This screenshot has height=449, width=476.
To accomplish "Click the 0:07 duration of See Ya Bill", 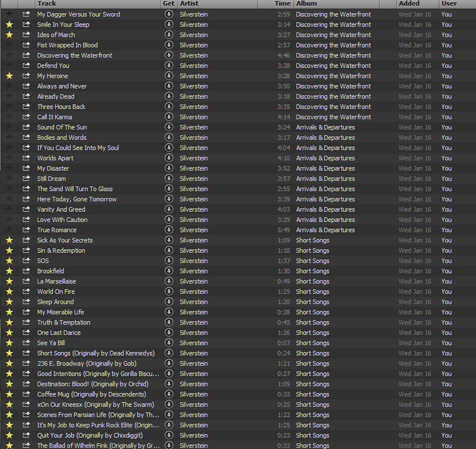I will pyautogui.click(x=283, y=343).
